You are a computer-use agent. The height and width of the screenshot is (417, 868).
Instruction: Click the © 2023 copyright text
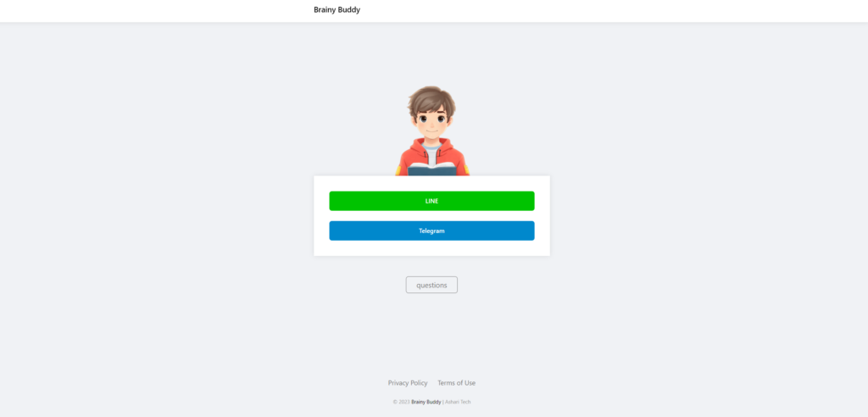tap(401, 402)
